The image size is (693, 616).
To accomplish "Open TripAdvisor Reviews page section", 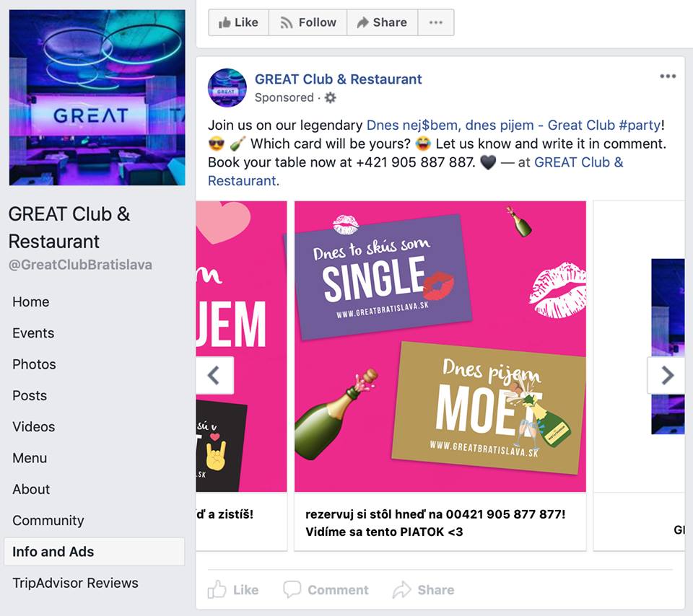I will (75, 583).
